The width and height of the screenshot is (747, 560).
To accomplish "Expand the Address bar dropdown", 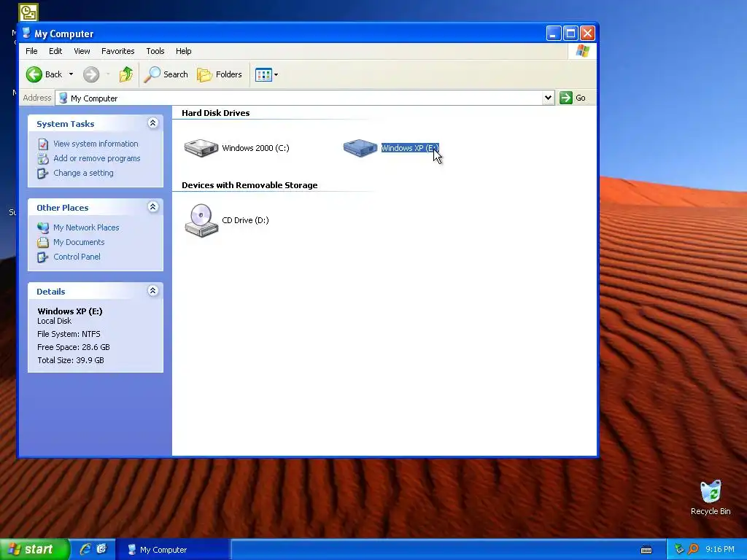I will click(x=549, y=98).
